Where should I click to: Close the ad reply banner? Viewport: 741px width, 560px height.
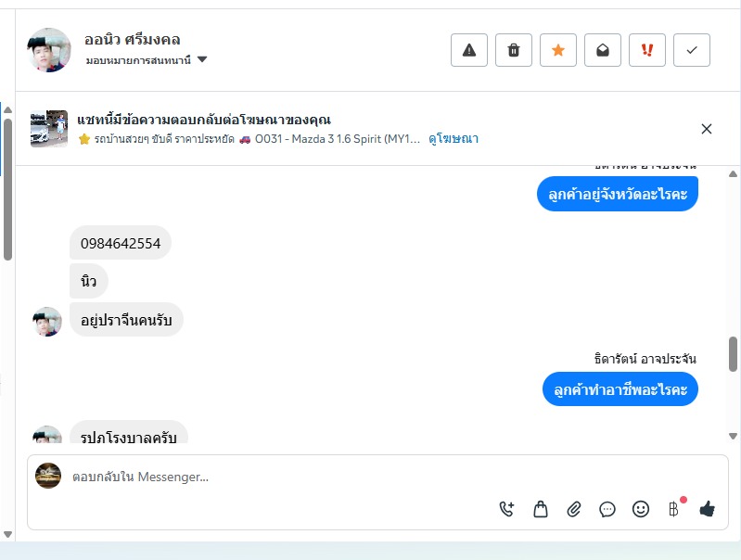pyautogui.click(x=707, y=129)
